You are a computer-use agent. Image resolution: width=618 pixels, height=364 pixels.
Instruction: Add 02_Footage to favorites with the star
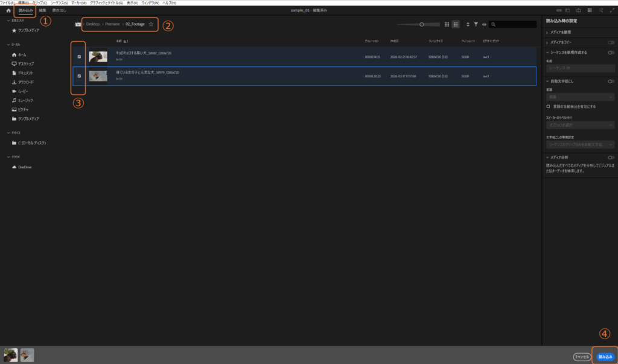tap(151, 24)
